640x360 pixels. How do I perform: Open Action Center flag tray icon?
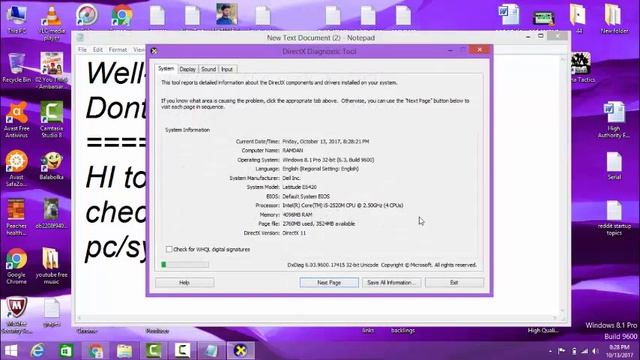562,351
